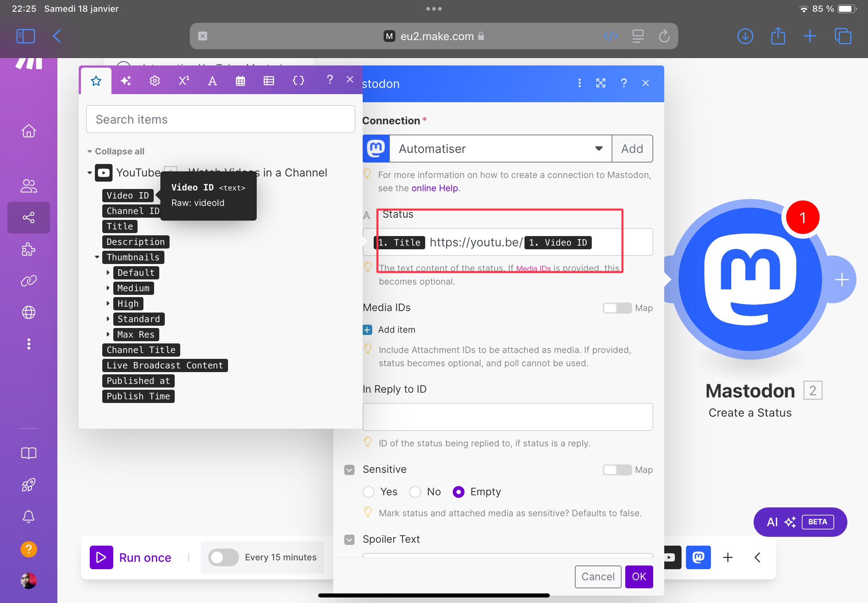Open Connections link icon in sidebar
Viewport: 868px width, 603px height.
(x=29, y=281)
